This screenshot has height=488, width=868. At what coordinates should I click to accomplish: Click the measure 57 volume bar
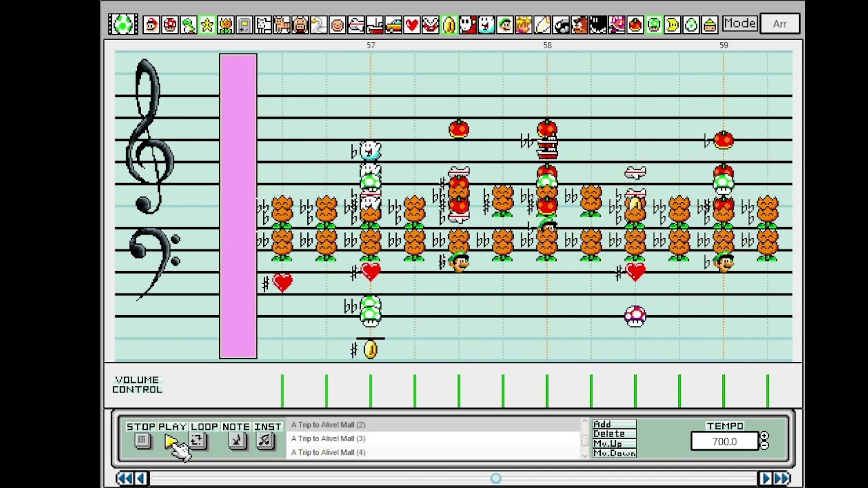(x=370, y=392)
